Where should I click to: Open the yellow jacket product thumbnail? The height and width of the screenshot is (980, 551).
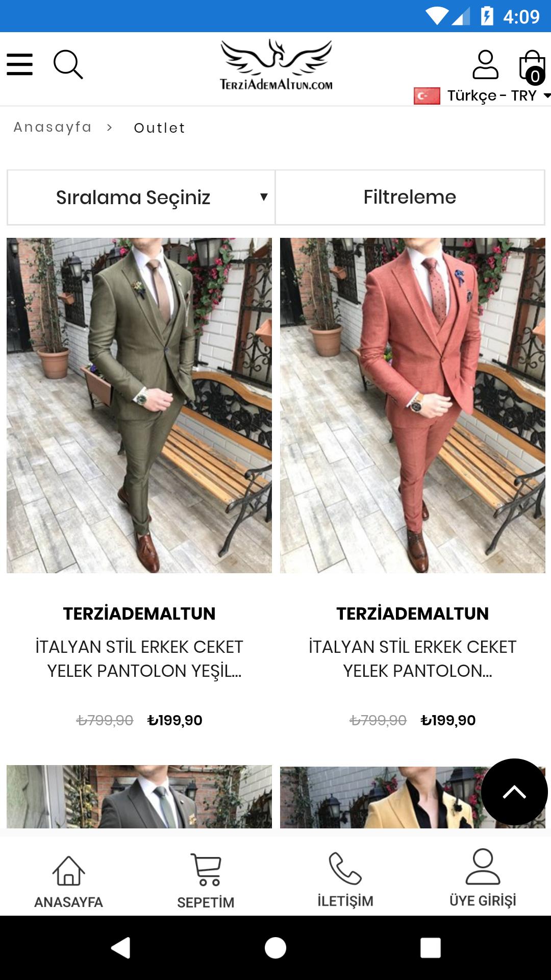381,797
